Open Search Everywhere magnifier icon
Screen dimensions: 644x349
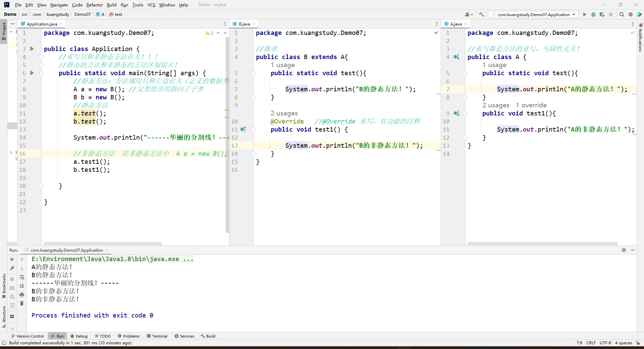pyautogui.click(x=622, y=14)
